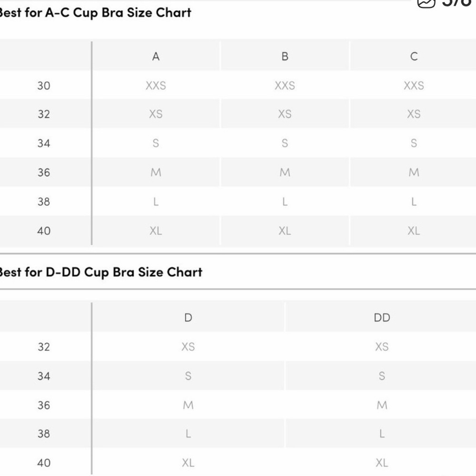Click band size 32 in the D-DD chart
Viewport: 476px width, 476px height.
(x=44, y=347)
